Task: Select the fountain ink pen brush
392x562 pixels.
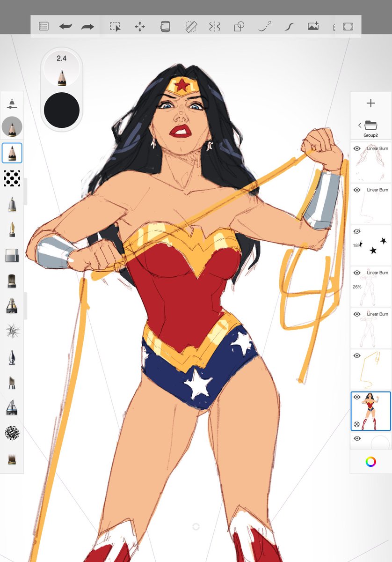Action: click(x=12, y=229)
